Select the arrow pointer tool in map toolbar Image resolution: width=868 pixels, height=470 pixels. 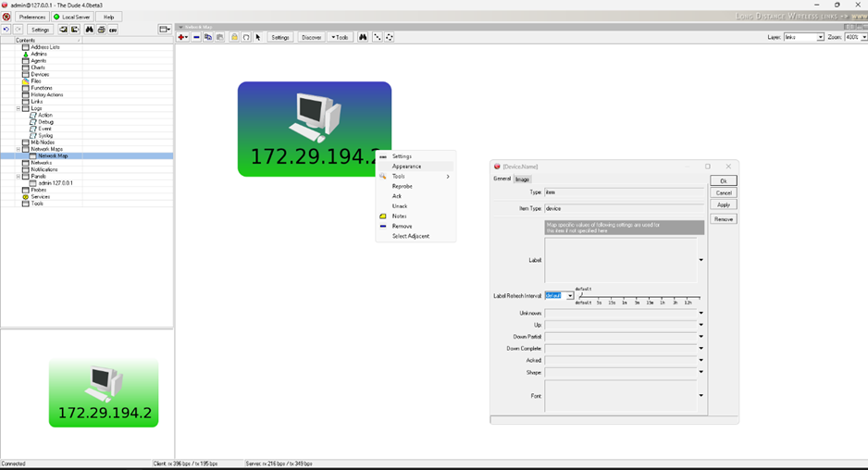(258, 37)
